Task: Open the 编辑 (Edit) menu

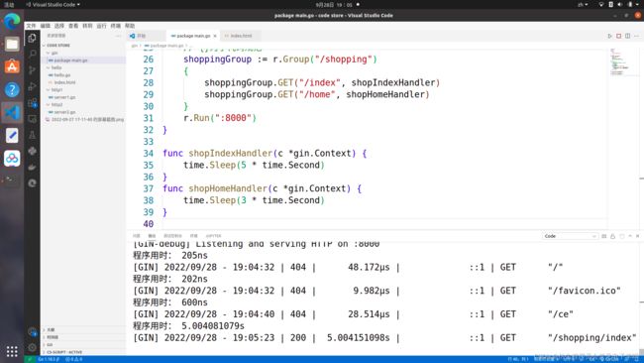Action: pos(46,26)
